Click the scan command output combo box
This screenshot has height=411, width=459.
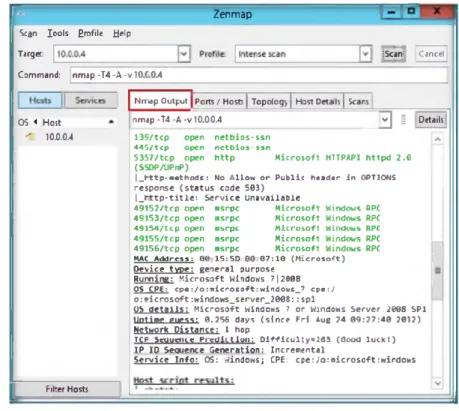coord(260,120)
